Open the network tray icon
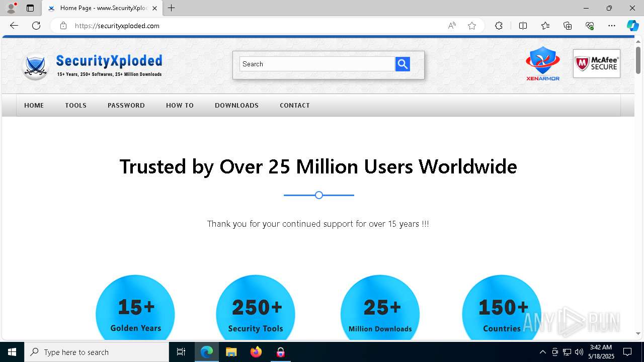This screenshot has width=644, height=362. tap(567, 352)
